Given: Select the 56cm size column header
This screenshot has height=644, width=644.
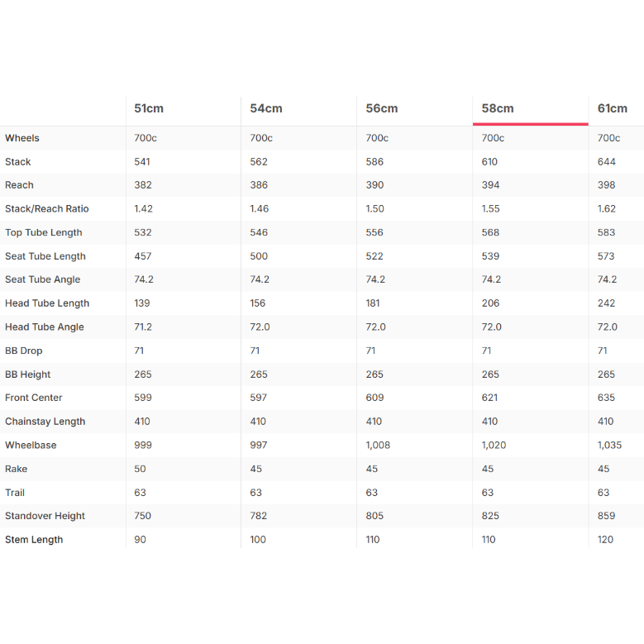Looking at the screenshot, I should coord(382,108).
